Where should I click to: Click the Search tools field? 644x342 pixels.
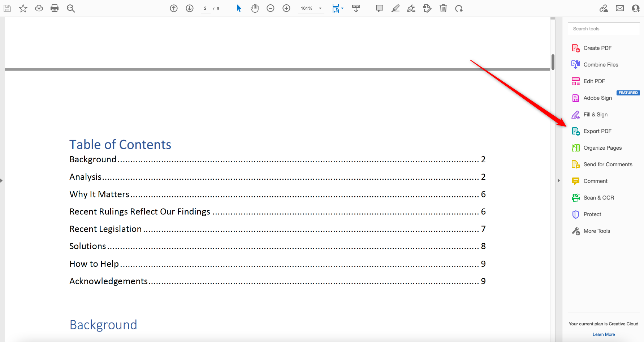click(604, 29)
